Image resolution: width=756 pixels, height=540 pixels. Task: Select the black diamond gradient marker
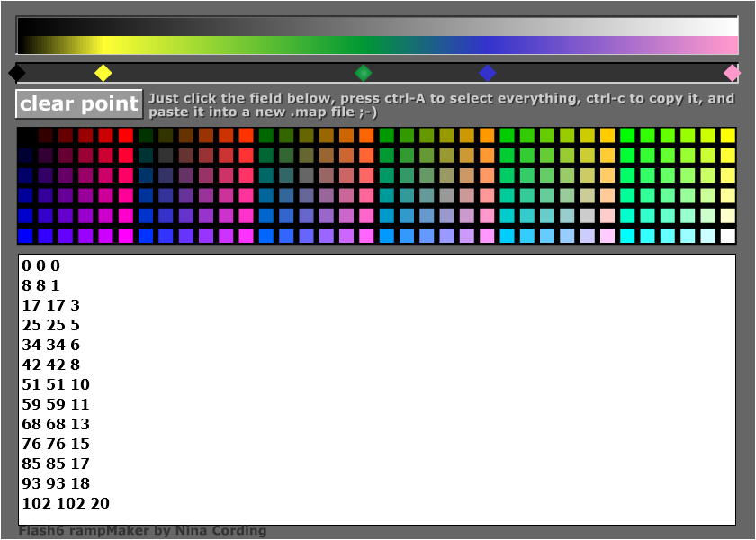pyautogui.click(x=16, y=73)
